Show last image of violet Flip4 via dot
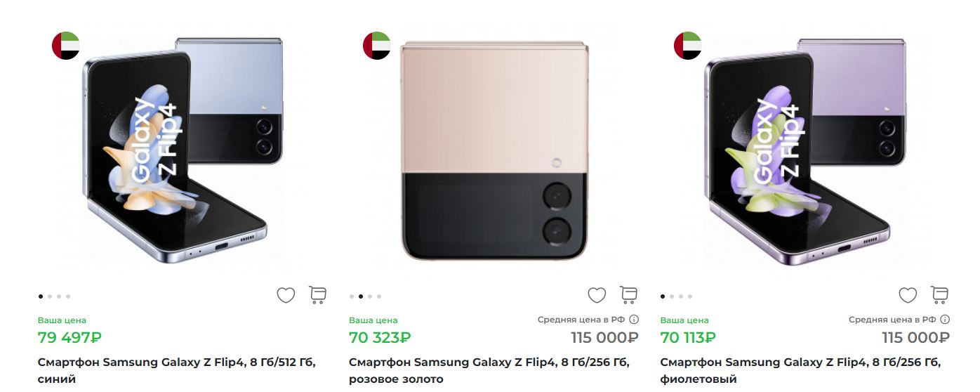The width and height of the screenshot is (980, 392). [x=690, y=296]
